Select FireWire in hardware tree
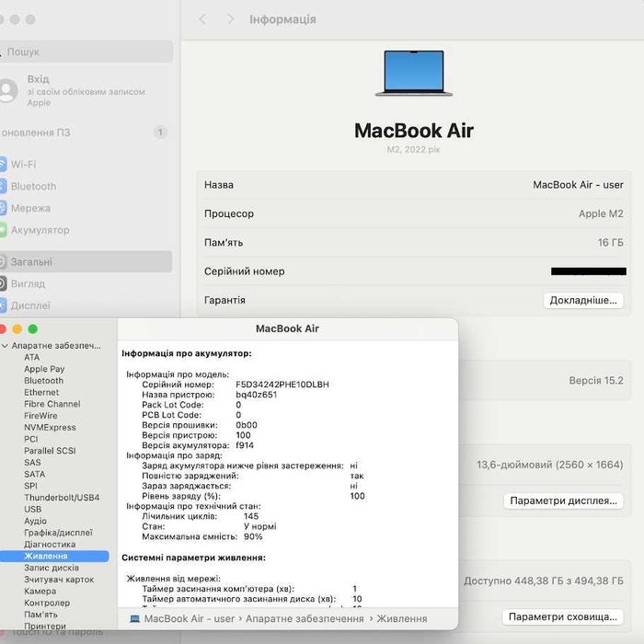This screenshot has width=644, height=644. pos(40,416)
